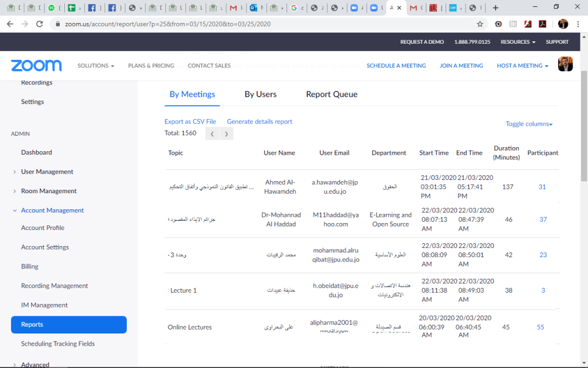Viewport: 588px width, 368px height.
Task: Open Schedule a Meeting
Action: (396, 66)
